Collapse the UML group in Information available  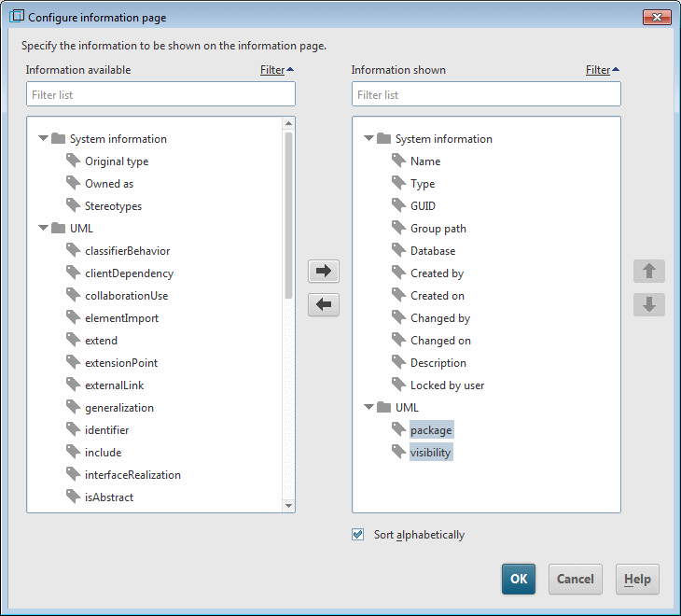pyautogui.click(x=43, y=228)
